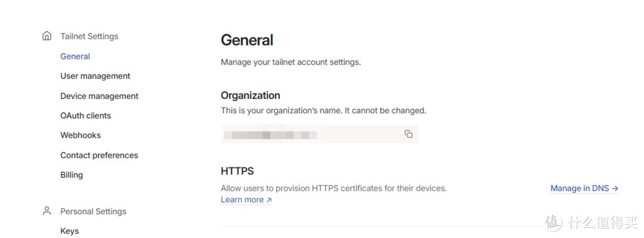Open the Learn more link
Viewport: 644px width, 238px height.
246,200
